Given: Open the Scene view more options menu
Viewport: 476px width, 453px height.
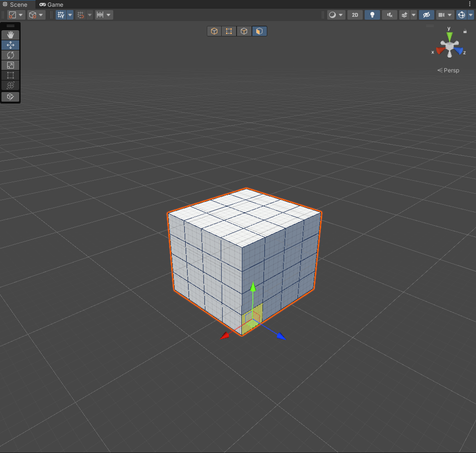Looking at the screenshot, I should 470,4.
